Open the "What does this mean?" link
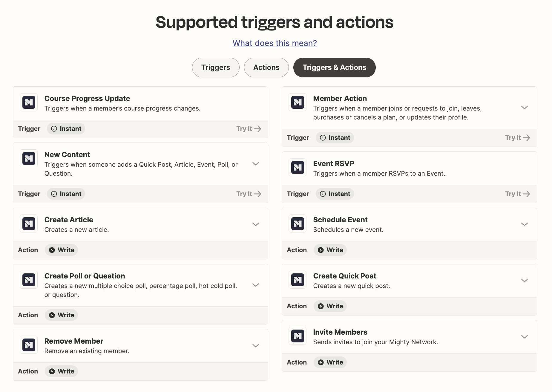552x392 pixels. [x=275, y=43]
